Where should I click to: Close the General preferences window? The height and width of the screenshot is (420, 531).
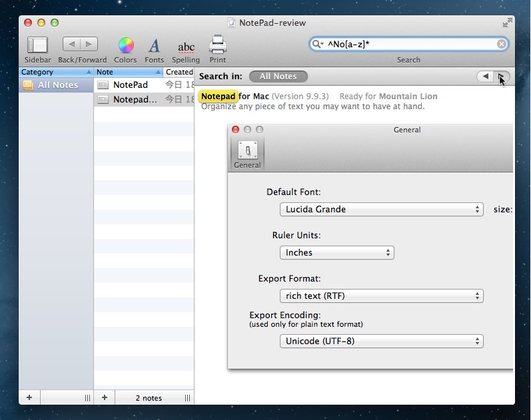235,130
